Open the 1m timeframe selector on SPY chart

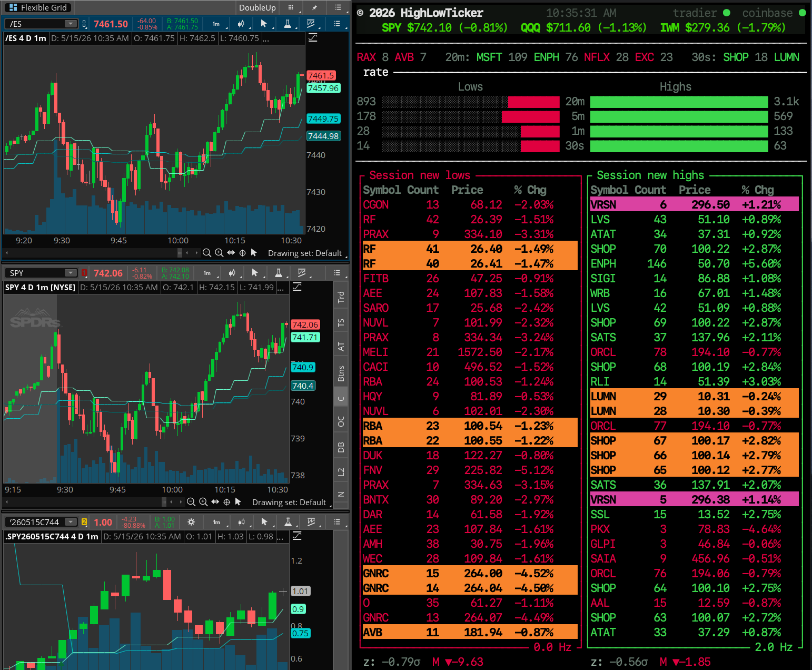click(x=208, y=273)
